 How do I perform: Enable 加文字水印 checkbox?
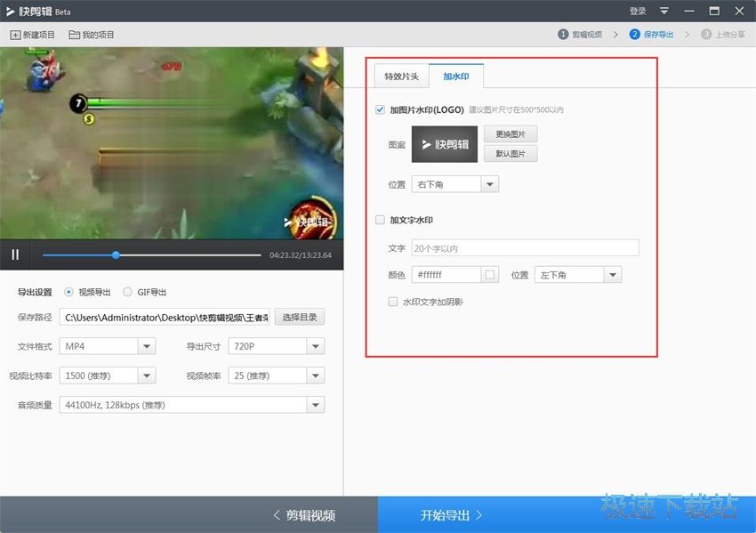380,220
